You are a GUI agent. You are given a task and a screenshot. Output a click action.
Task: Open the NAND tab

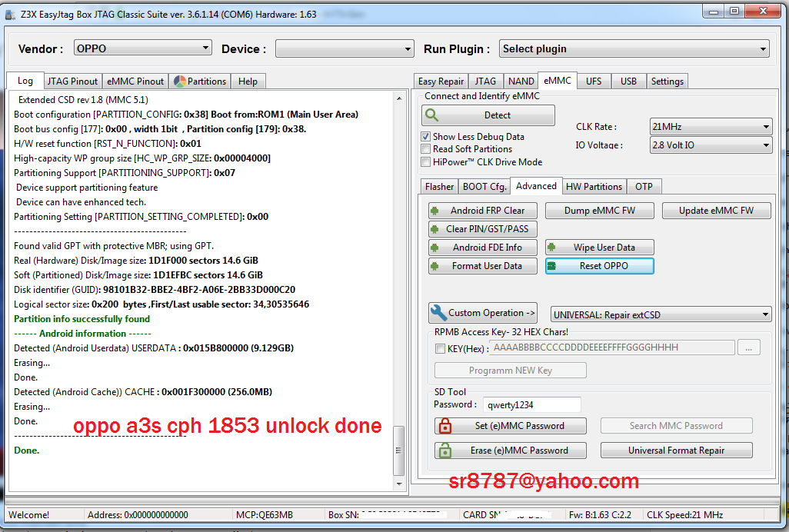(521, 81)
